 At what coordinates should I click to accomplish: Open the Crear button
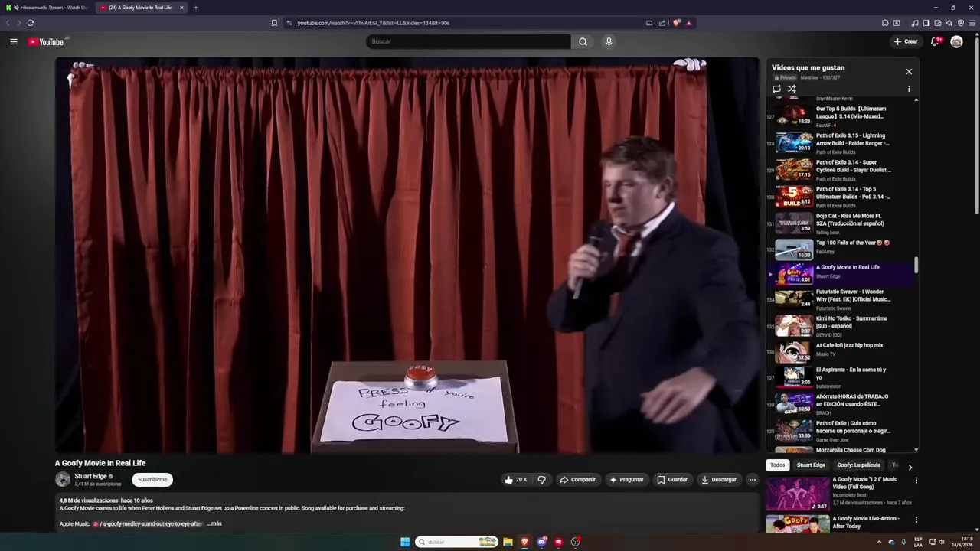point(906,41)
